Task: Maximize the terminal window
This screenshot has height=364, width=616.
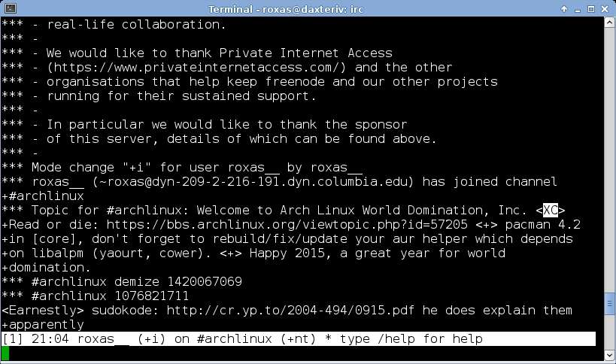Action: click(591, 8)
